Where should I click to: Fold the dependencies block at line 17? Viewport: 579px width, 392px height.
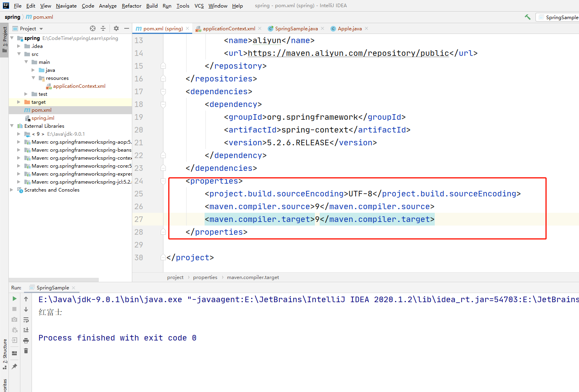click(163, 92)
